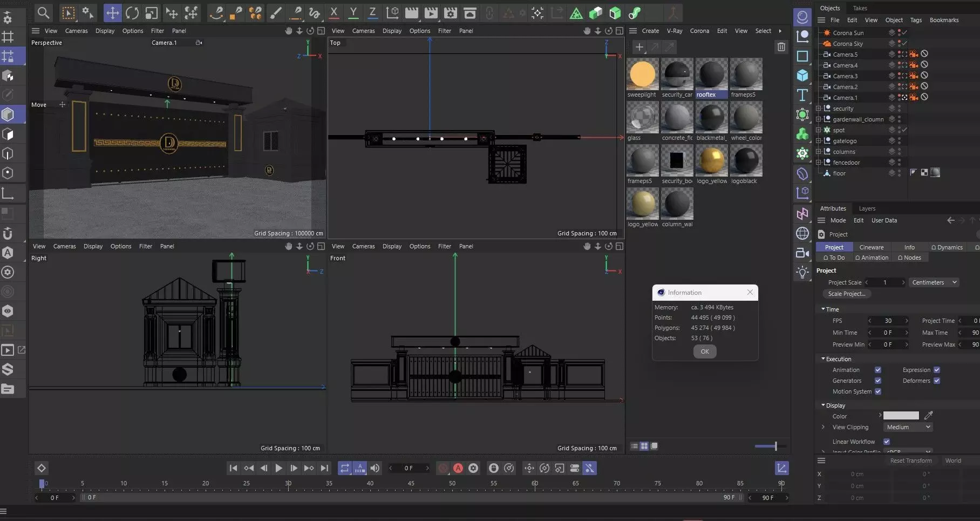Collapse the Time section
The image size is (980, 521).
pos(823,309)
